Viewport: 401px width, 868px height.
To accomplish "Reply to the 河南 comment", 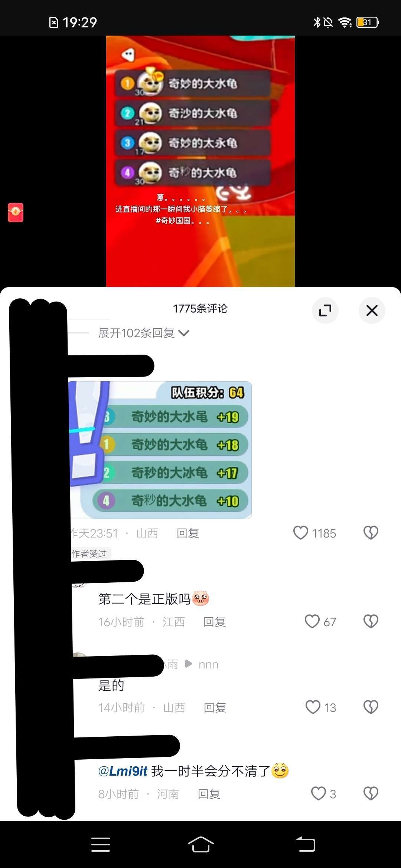I will 209,794.
